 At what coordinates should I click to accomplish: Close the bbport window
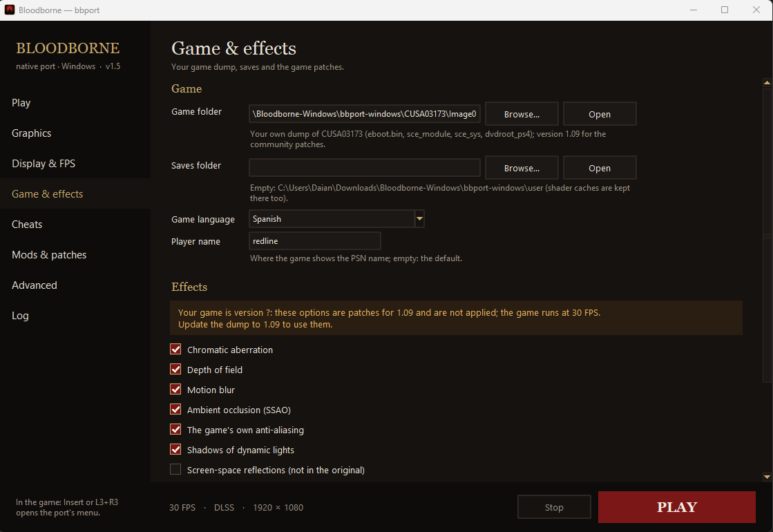[756, 10]
